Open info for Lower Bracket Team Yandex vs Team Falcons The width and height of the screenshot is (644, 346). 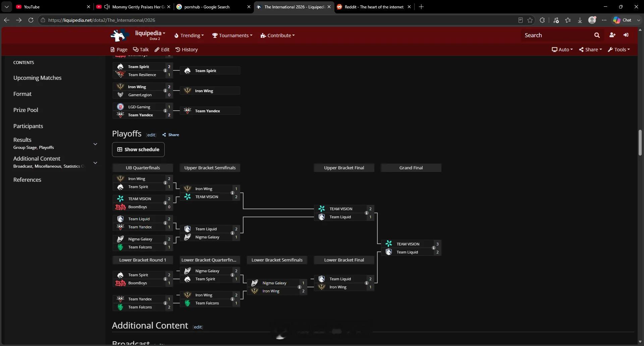pos(165,303)
